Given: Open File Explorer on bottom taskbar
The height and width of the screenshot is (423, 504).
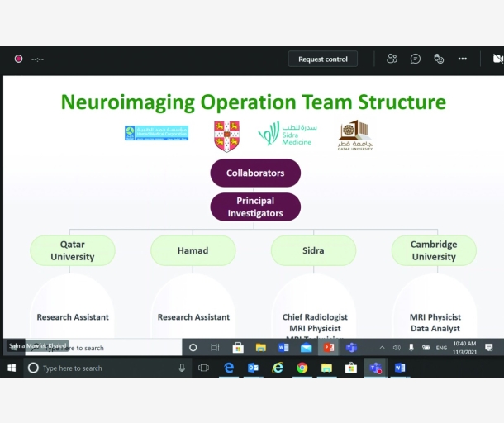Looking at the screenshot, I should (326, 368).
